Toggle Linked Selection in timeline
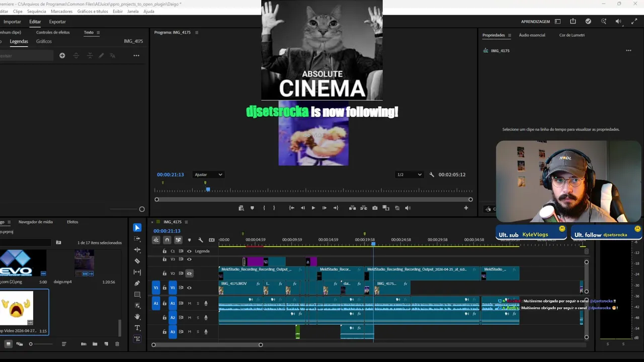 point(178,240)
